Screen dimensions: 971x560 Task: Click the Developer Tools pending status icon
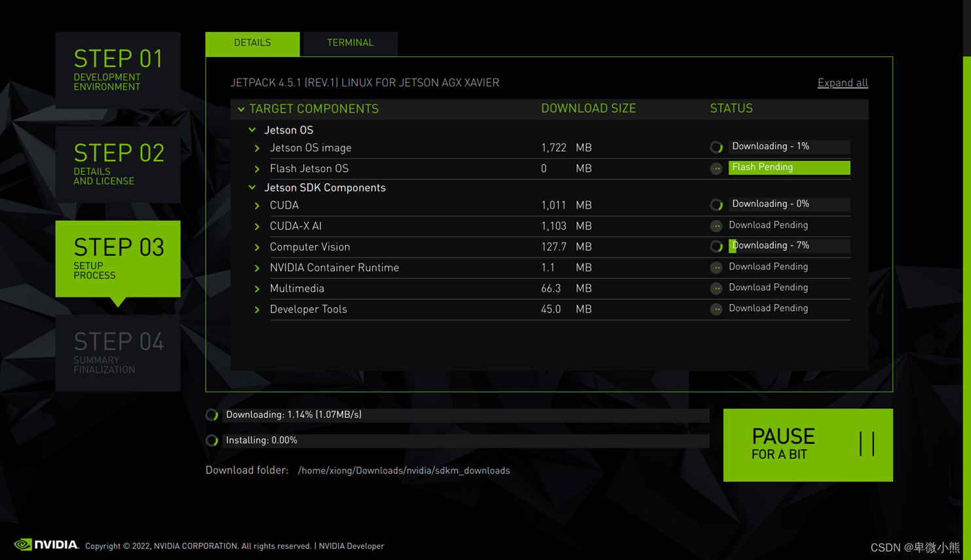[x=716, y=309]
